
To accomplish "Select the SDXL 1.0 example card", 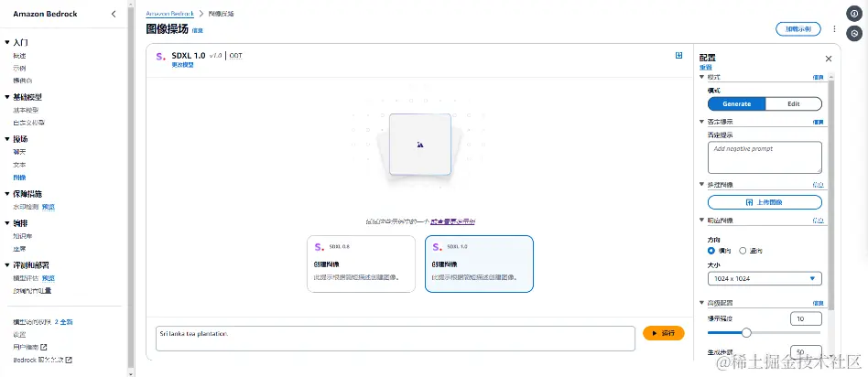I will pyautogui.click(x=480, y=264).
